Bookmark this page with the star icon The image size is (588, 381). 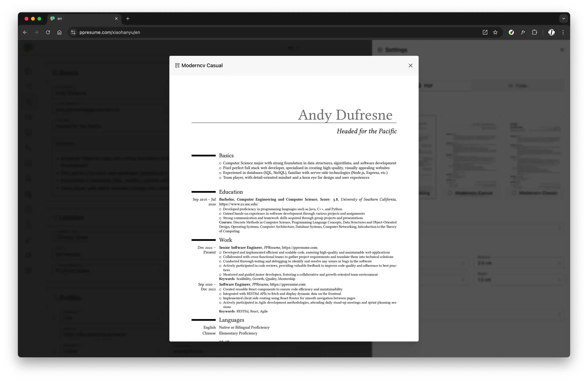pos(495,32)
